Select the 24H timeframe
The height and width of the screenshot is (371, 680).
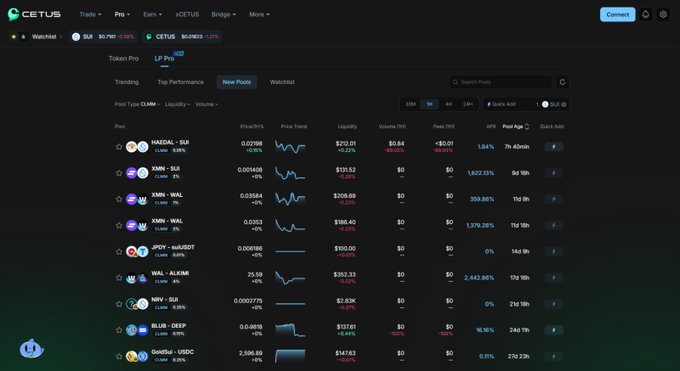point(468,105)
